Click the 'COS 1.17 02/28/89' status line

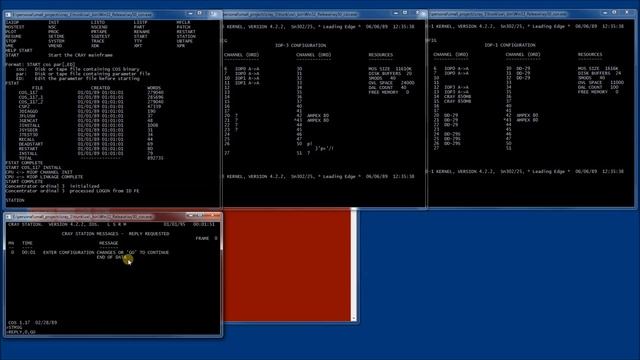pyautogui.click(x=33, y=322)
